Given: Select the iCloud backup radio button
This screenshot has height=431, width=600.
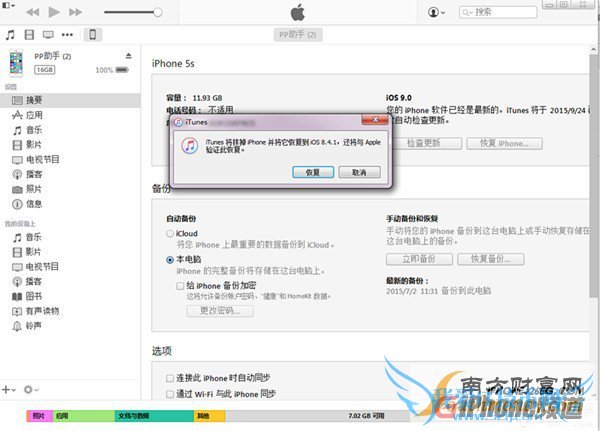Looking at the screenshot, I should coord(170,233).
